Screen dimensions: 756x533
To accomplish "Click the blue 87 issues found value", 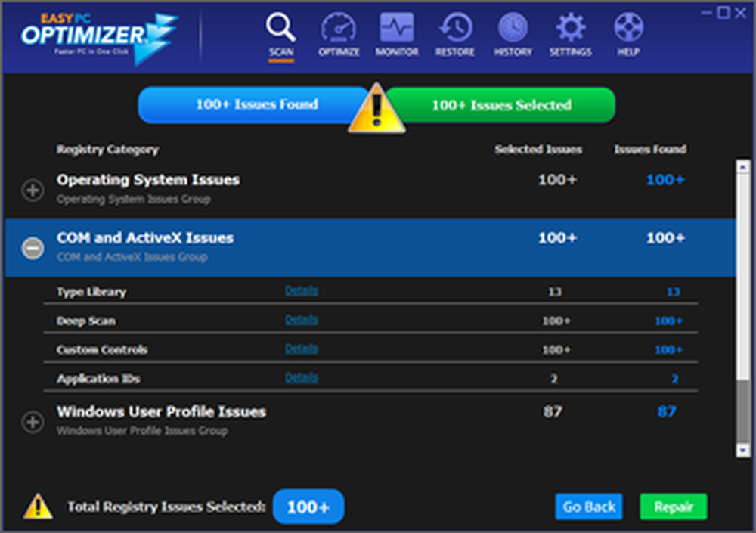I will click(667, 411).
